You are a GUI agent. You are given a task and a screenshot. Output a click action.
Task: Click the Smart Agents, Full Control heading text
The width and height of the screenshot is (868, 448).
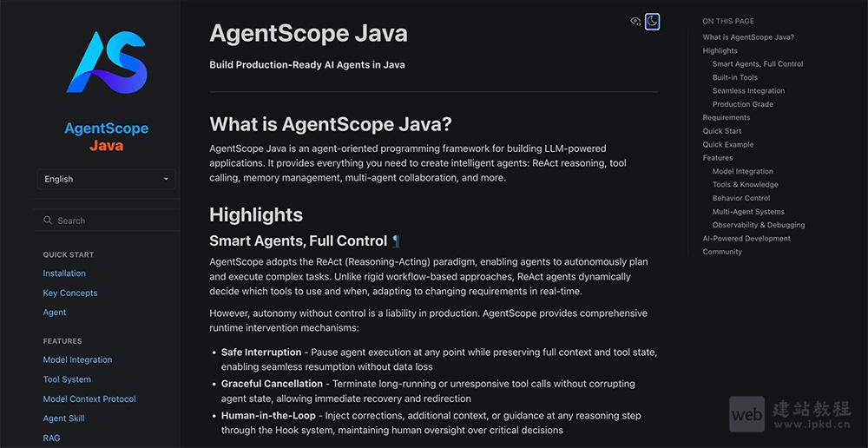[298, 240]
